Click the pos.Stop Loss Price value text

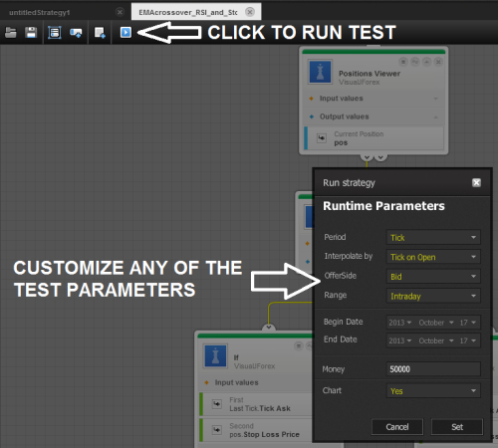[264, 434]
